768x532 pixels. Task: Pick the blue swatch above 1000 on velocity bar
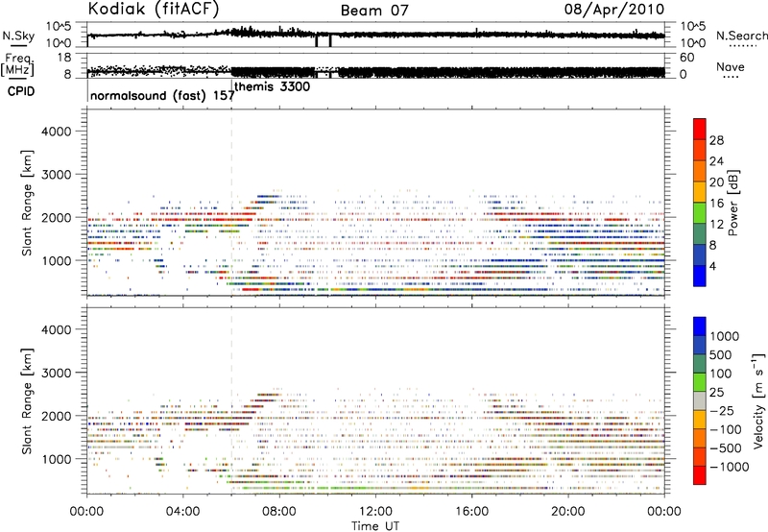click(700, 326)
